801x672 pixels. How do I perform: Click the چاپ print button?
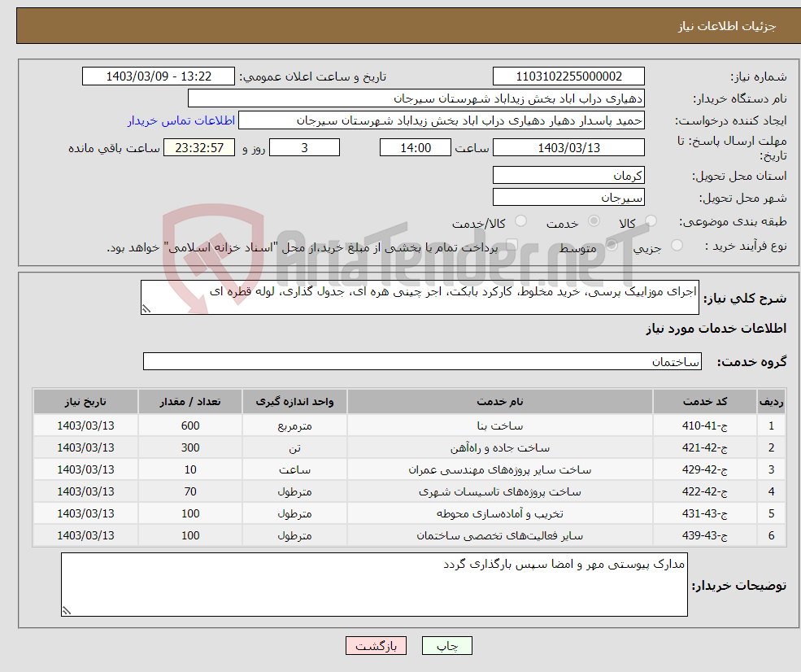coord(447,646)
